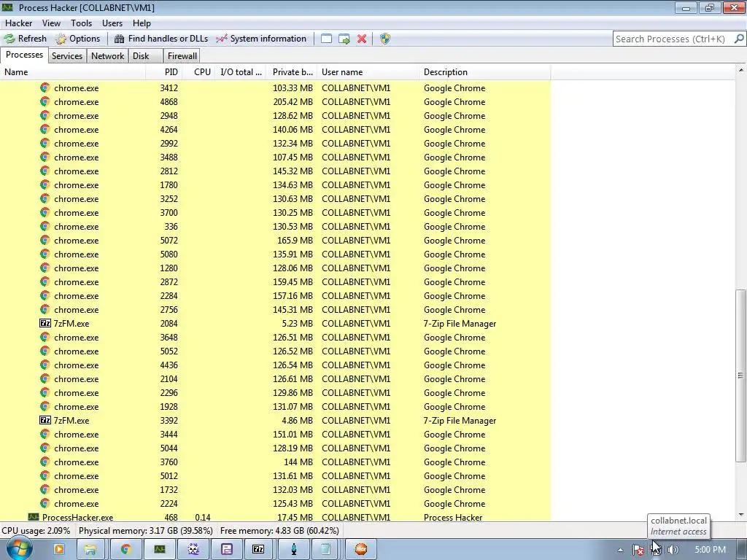The height and width of the screenshot is (560, 747).
Task: Click the orange round icon in taskbar
Action: [361, 549]
